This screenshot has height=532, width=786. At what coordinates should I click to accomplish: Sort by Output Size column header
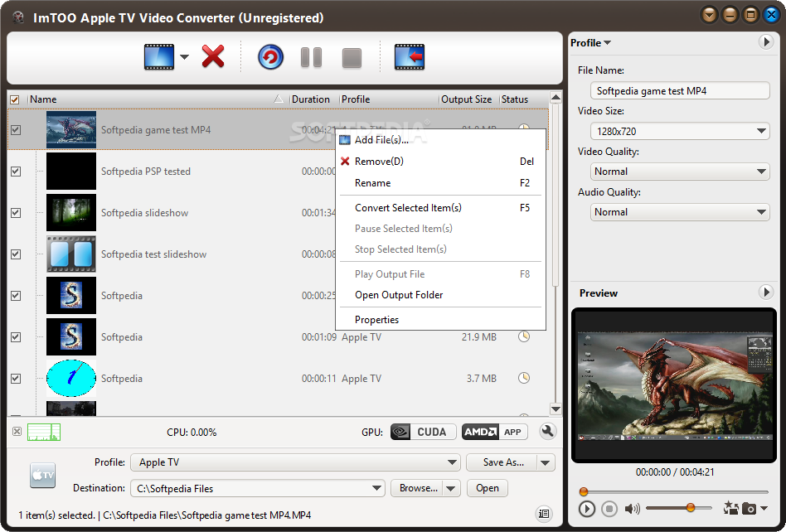pyautogui.click(x=469, y=99)
